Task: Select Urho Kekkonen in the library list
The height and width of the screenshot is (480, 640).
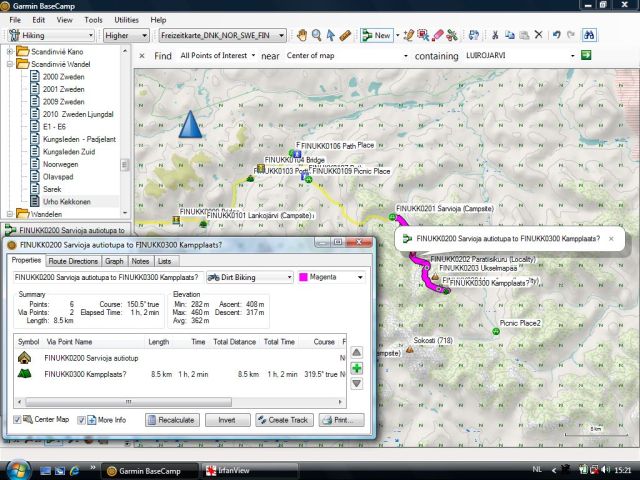Action: pos(67,201)
